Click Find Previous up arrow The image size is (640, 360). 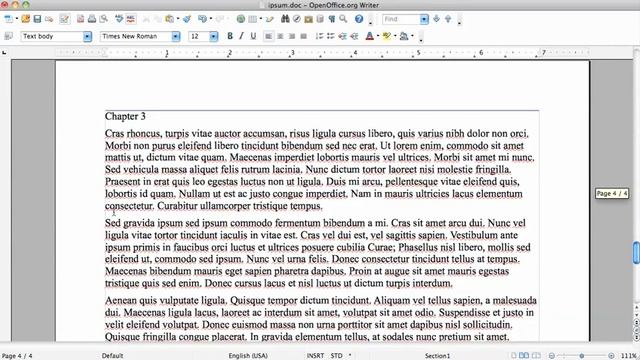click(x=448, y=19)
